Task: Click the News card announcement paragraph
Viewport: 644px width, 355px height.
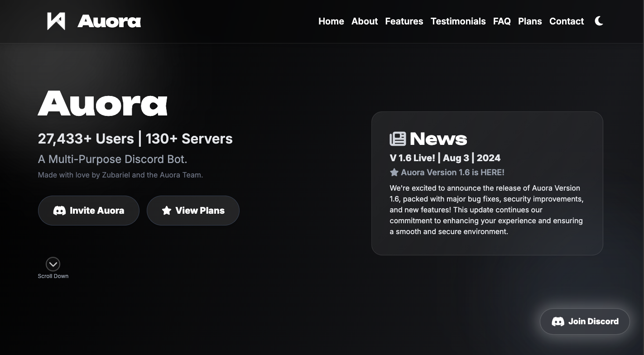Action: pyautogui.click(x=486, y=210)
